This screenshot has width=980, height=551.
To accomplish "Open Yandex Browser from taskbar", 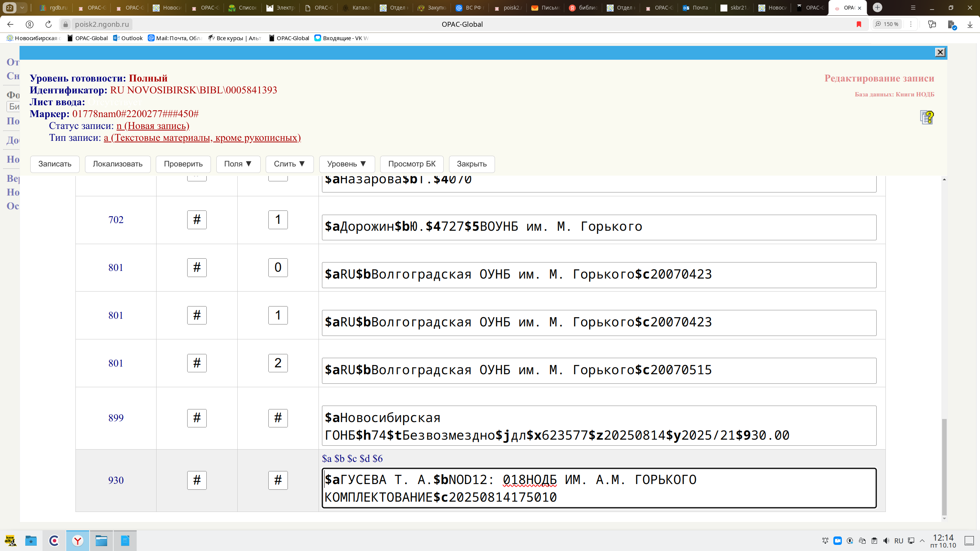I will click(x=78, y=541).
